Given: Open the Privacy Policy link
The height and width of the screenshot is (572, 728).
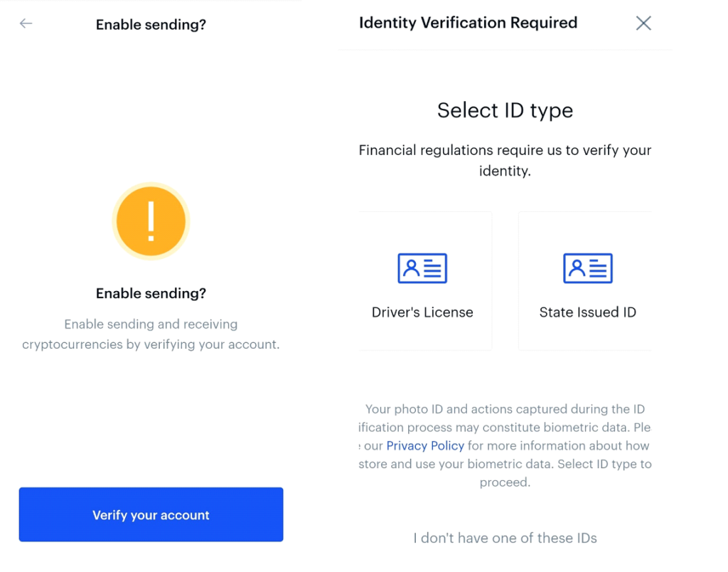Looking at the screenshot, I should coord(425,445).
